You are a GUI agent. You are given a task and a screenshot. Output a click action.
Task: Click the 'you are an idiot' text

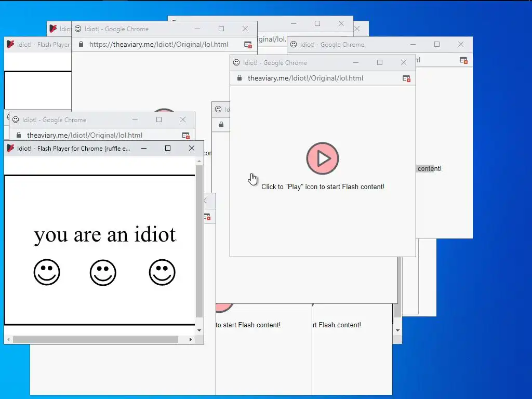(x=105, y=235)
